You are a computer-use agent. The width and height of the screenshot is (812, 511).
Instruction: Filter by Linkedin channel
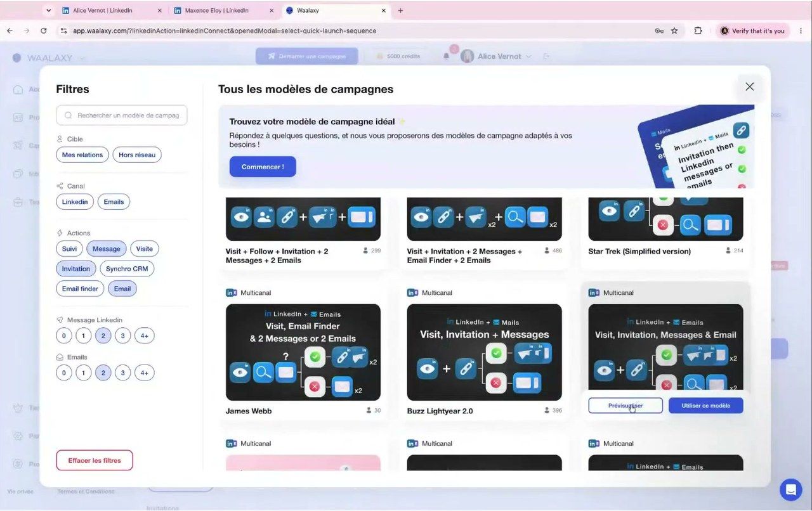coord(75,202)
